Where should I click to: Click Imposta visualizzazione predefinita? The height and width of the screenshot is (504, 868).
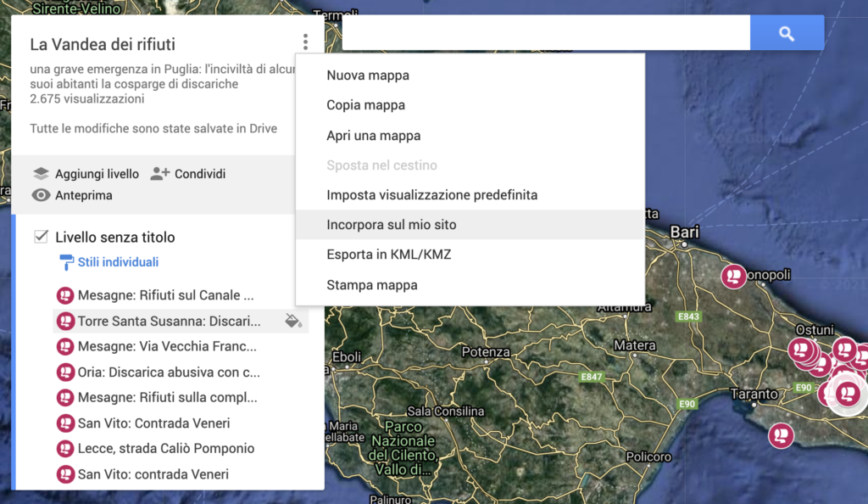point(470,195)
